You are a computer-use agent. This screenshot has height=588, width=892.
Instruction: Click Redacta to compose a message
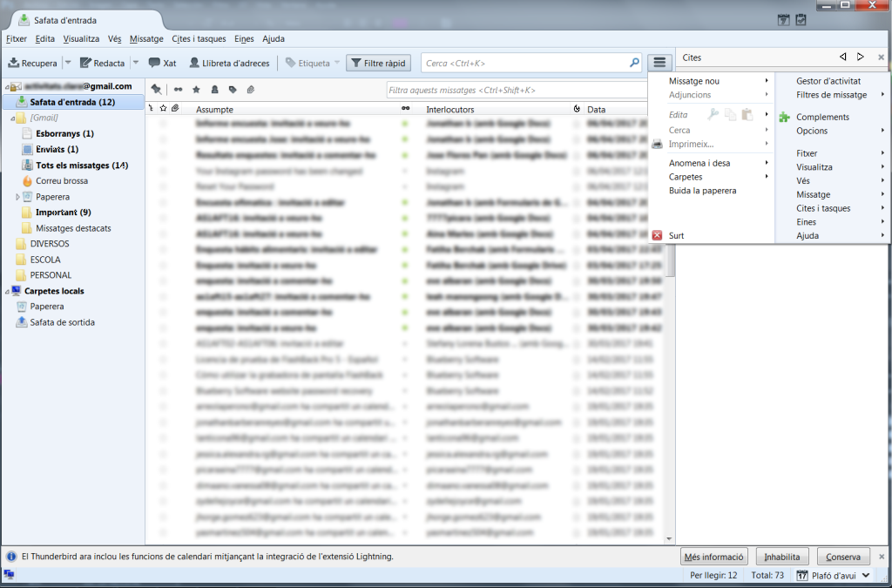coord(102,63)
